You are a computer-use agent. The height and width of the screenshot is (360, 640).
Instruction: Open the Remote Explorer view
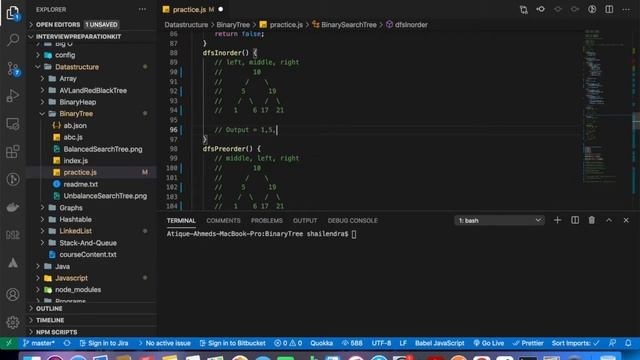pyautogui.click(x=13, y=124)
